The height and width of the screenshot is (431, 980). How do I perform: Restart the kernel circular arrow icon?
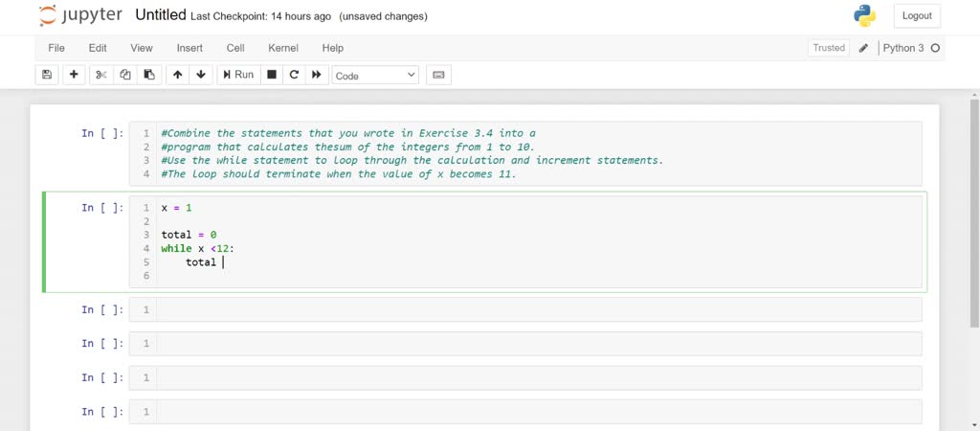294,75
